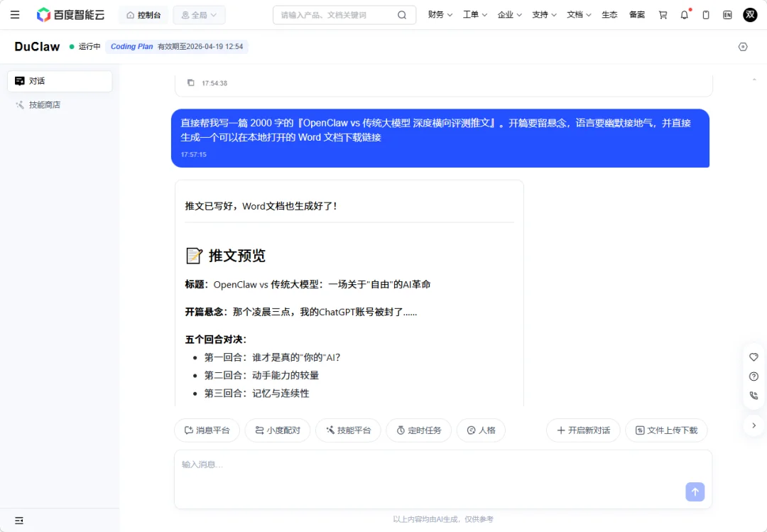Open the notification bell icon
This screenshot has width=767, height=532.
click(x=684, y=14)
